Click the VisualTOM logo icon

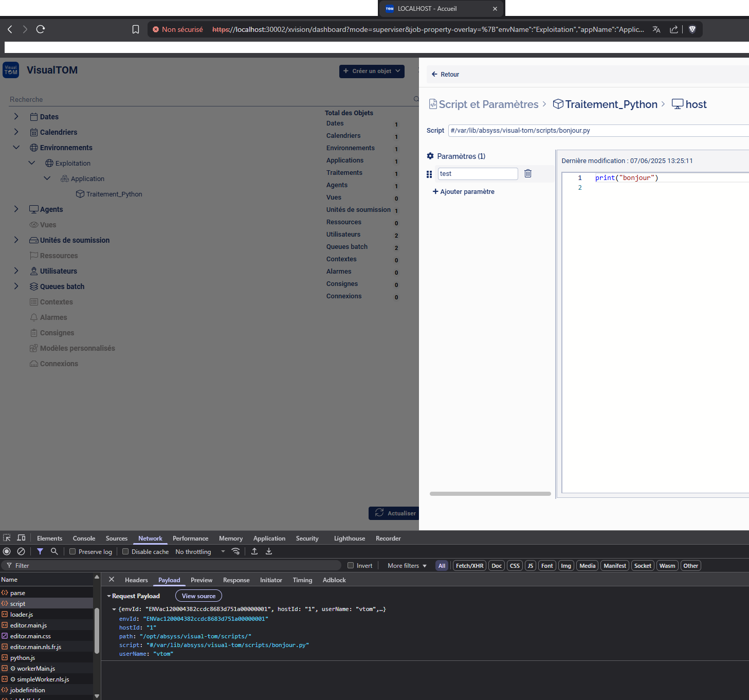point(11,70)
